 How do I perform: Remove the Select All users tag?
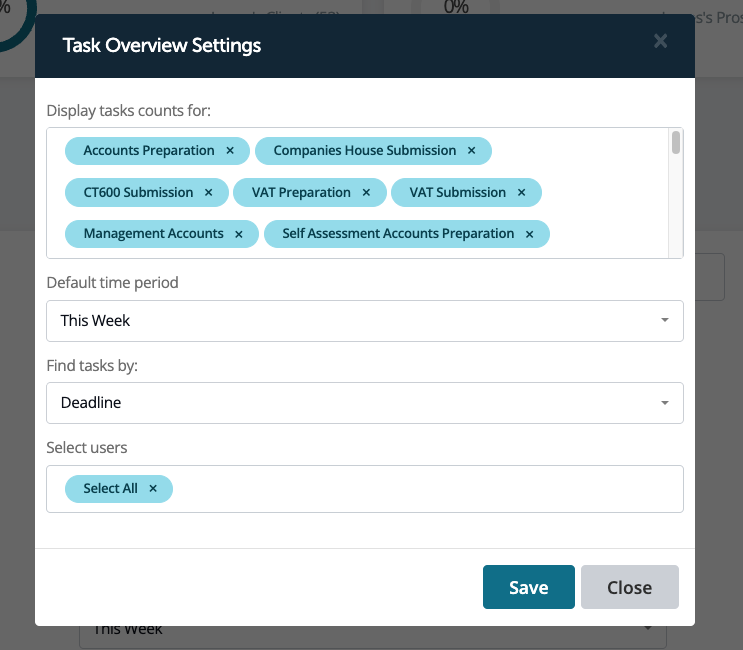pyautogui.click(x=153, y=489)
